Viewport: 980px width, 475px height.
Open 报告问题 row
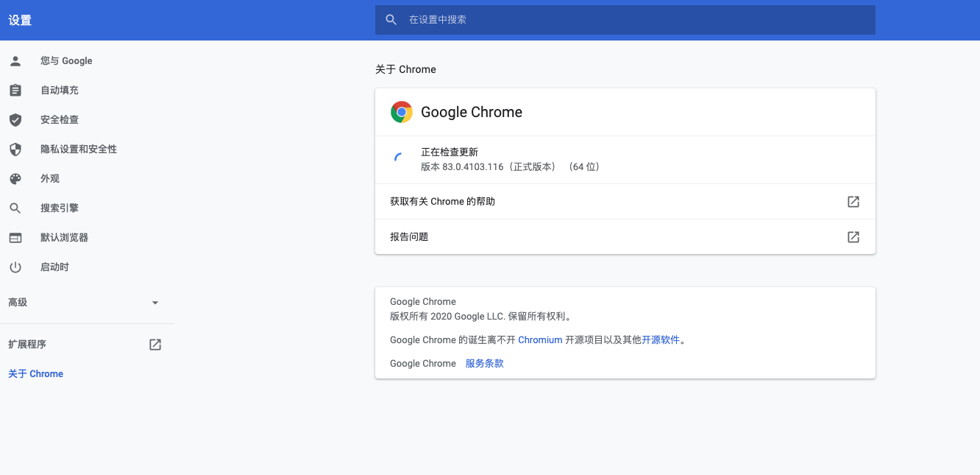[625, 237]
